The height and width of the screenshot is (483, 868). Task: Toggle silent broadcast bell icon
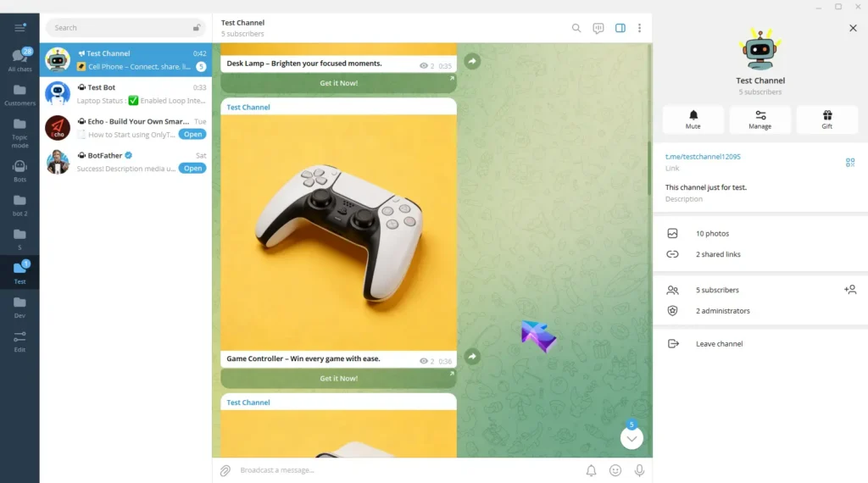pos(591,470)
